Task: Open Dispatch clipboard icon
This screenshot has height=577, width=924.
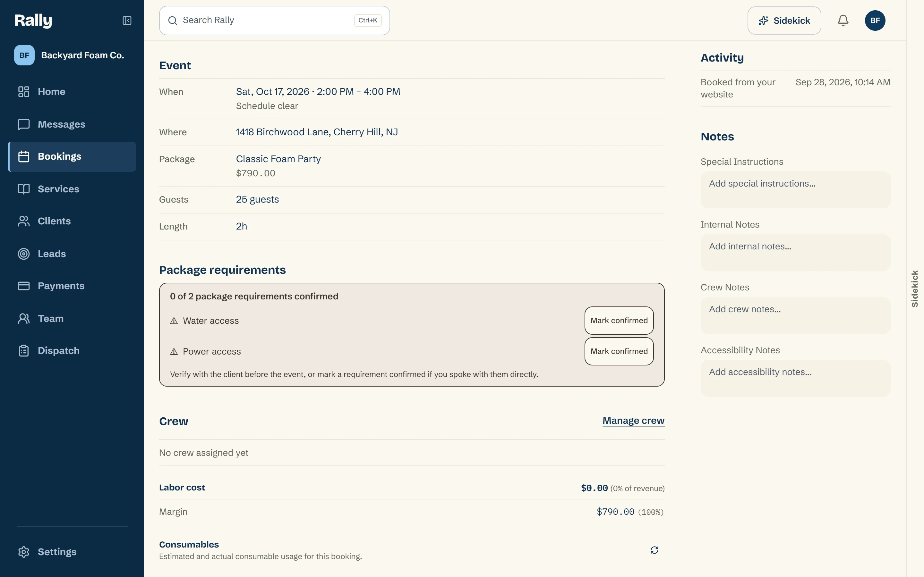Action: point(24,351)
